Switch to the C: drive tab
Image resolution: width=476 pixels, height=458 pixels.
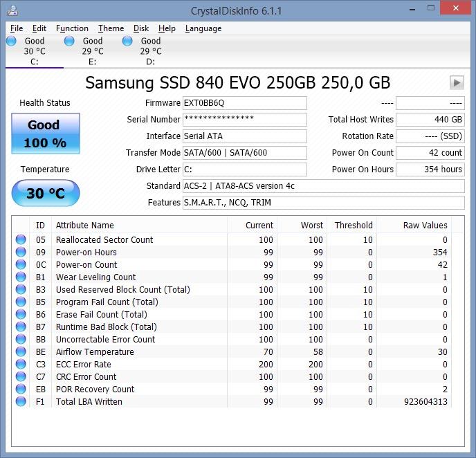click(35, 51)
